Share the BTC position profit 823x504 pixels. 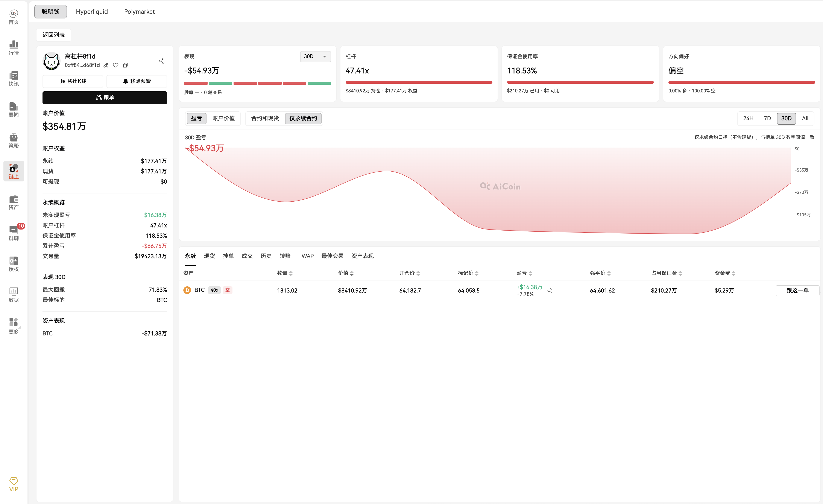point(550,291)
